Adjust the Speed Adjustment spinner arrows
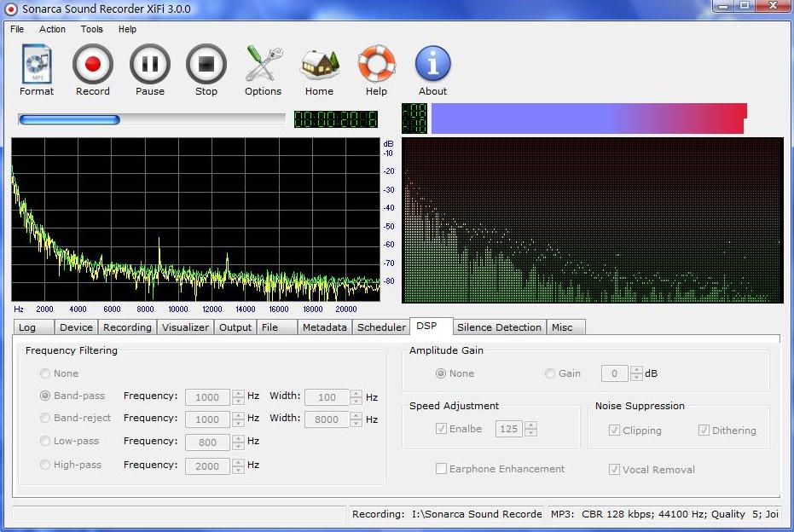The height and width of the screenshot is (532, 794). [x=530, y=429]
